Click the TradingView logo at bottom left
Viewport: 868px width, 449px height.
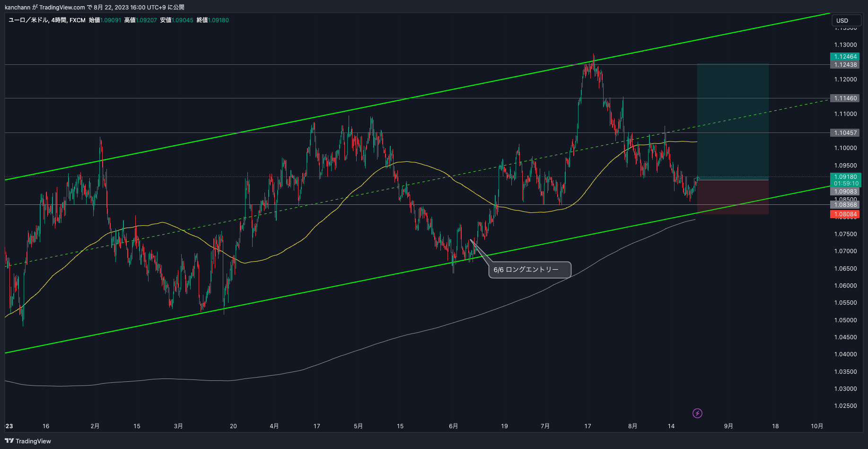point(28,441)
